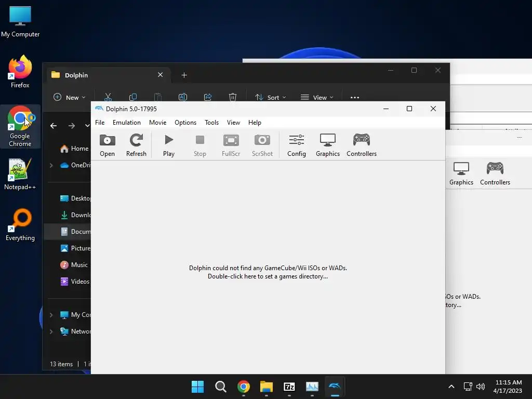Viewport: 532px width, 399px height.
Task: Click the Cut icon in File Explorer
Action: point(108,97)
